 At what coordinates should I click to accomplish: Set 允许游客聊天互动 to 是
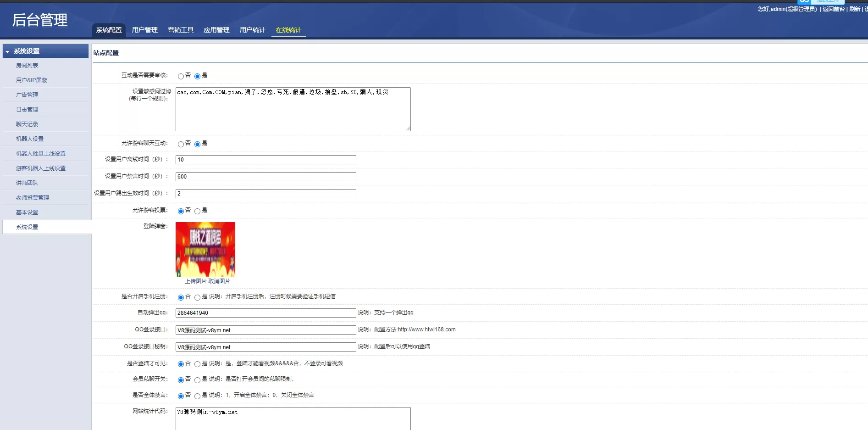[197, 144]
